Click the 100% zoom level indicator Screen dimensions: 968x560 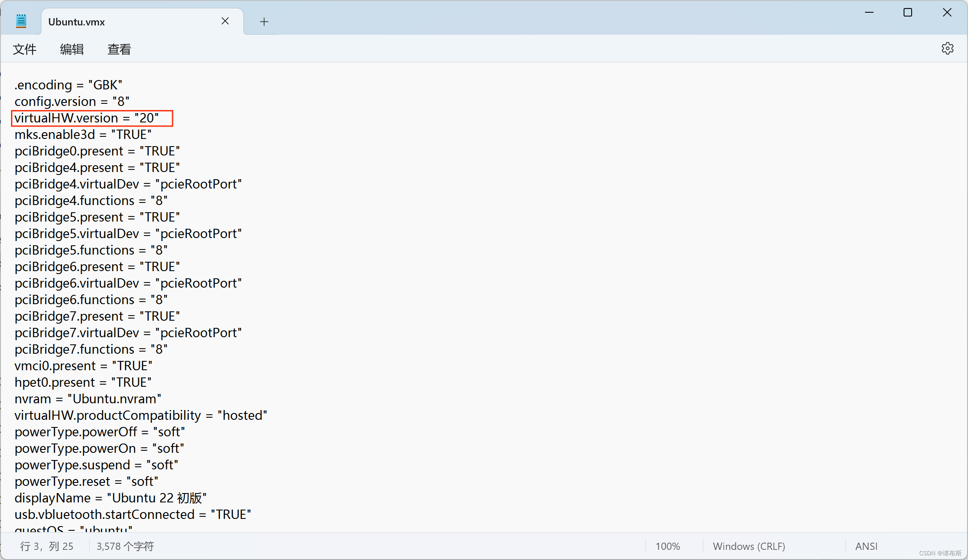[x=668, y=546]
